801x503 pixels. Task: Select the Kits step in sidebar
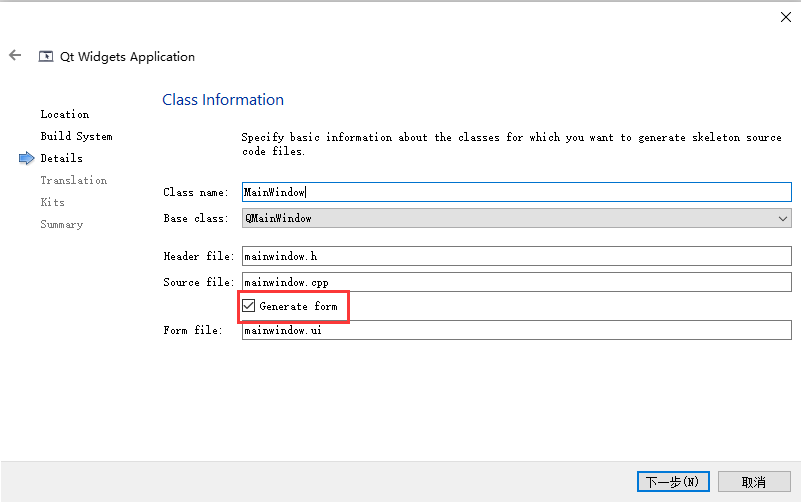53,202
